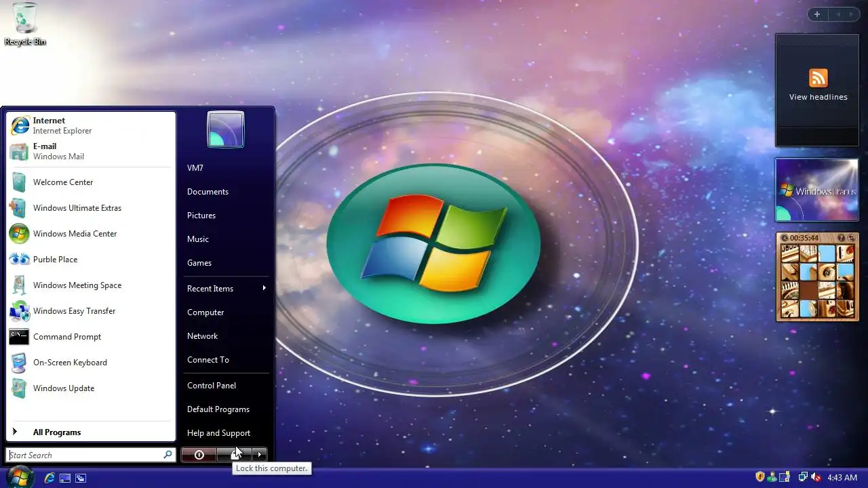Open Default Programs
Image resolution: width=868 pixels, height=488 pixels.
click(x=226, y=409)
